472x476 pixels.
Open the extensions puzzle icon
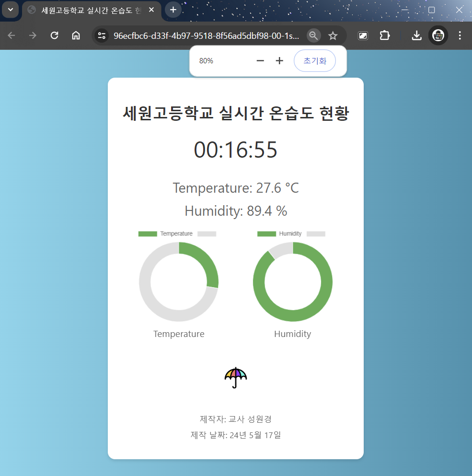385,36
